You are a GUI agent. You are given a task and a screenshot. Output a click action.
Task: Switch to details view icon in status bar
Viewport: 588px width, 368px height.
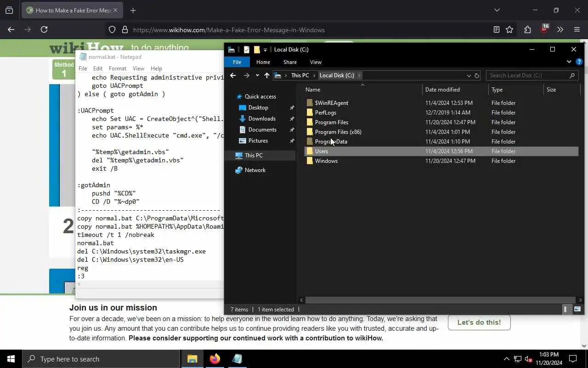(565, 310)
